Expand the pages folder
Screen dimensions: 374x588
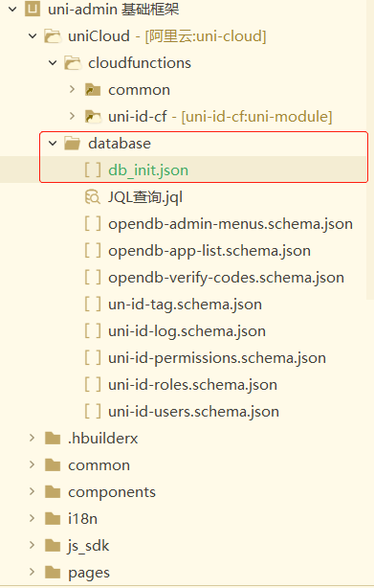[32, 572]
